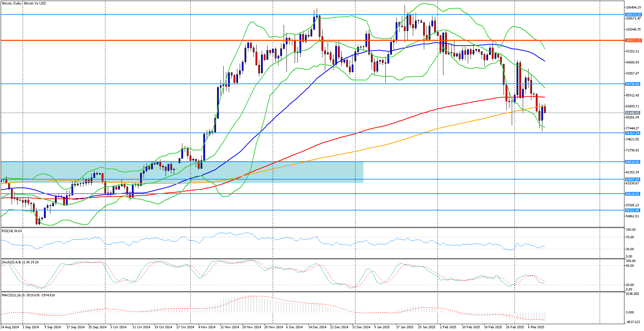Click the 94380.59 price axis label

coord(633,62)
